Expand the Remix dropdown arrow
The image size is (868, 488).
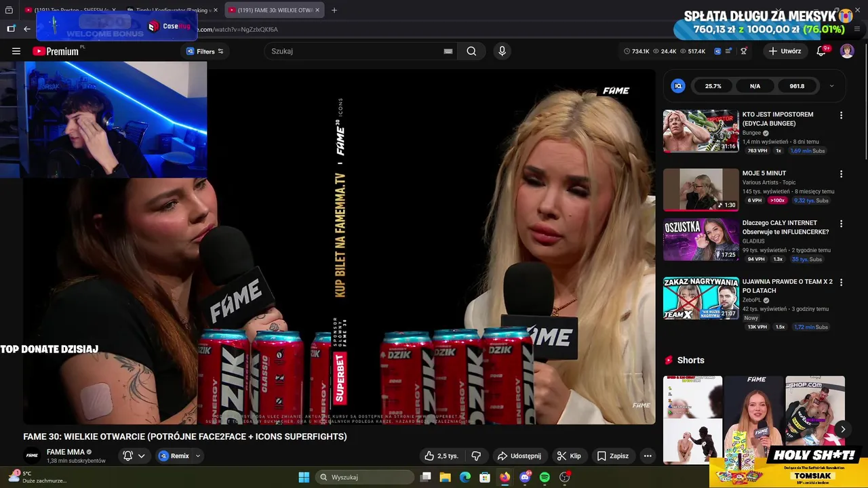[198, 456]
